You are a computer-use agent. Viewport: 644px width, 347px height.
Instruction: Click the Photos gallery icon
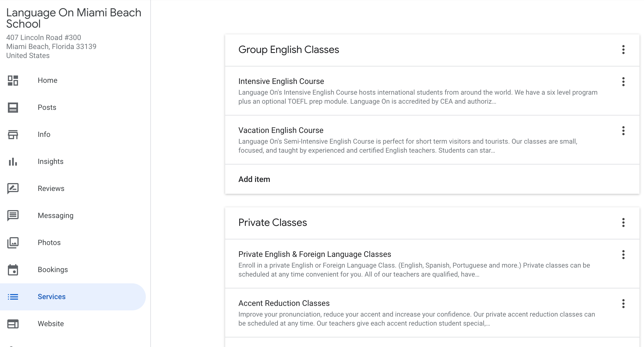pos(13,243)
